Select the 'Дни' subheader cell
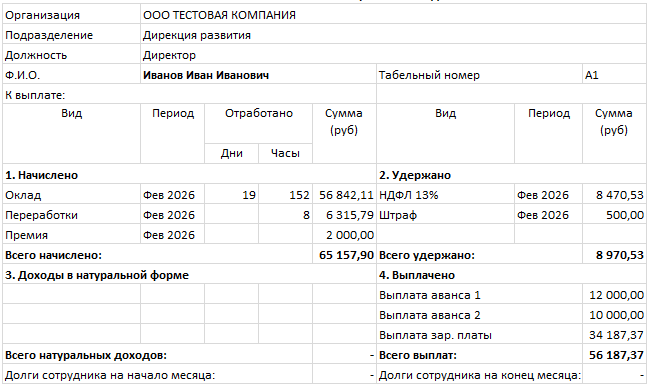 [231, 153]
